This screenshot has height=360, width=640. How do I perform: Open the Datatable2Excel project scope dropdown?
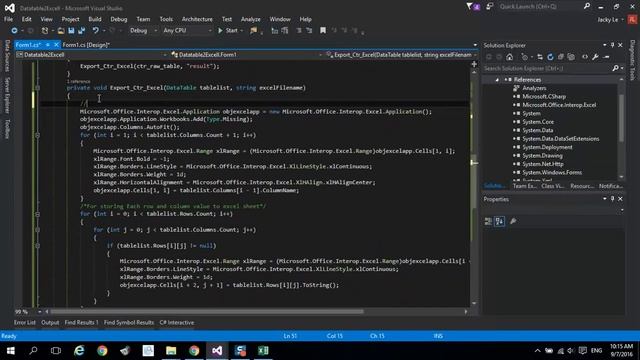[91, 55]
